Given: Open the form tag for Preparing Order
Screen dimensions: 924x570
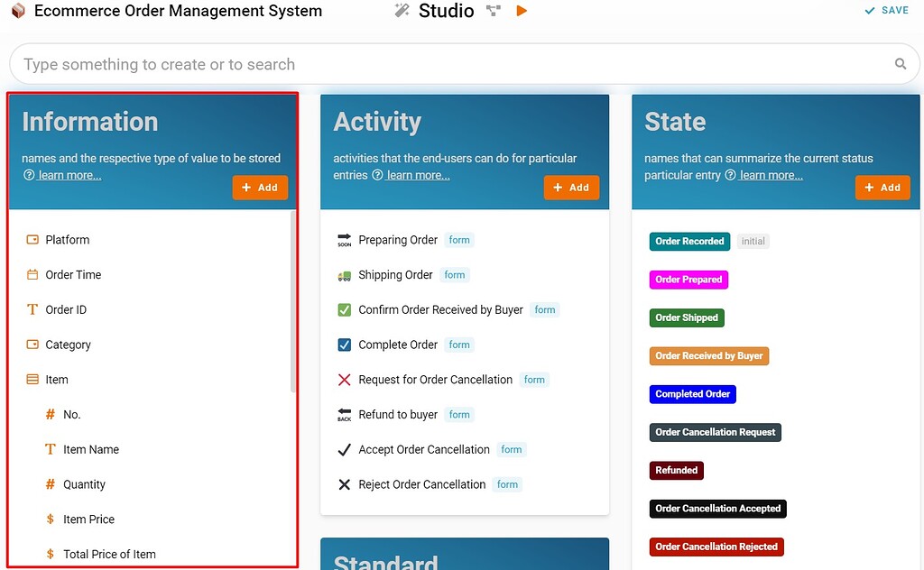Looking at the screenshot, I should (459, 240).
